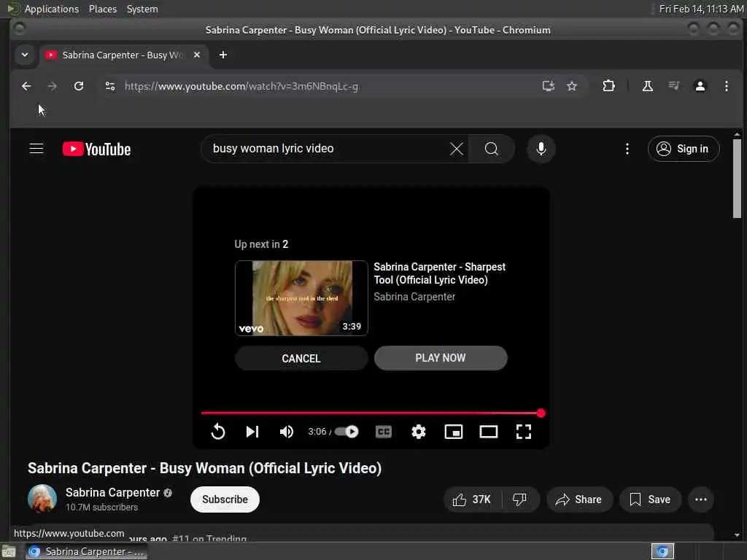Bookmark this tab with the star
The height and width of the screenshot is (560, 747).
click(572, 86)
